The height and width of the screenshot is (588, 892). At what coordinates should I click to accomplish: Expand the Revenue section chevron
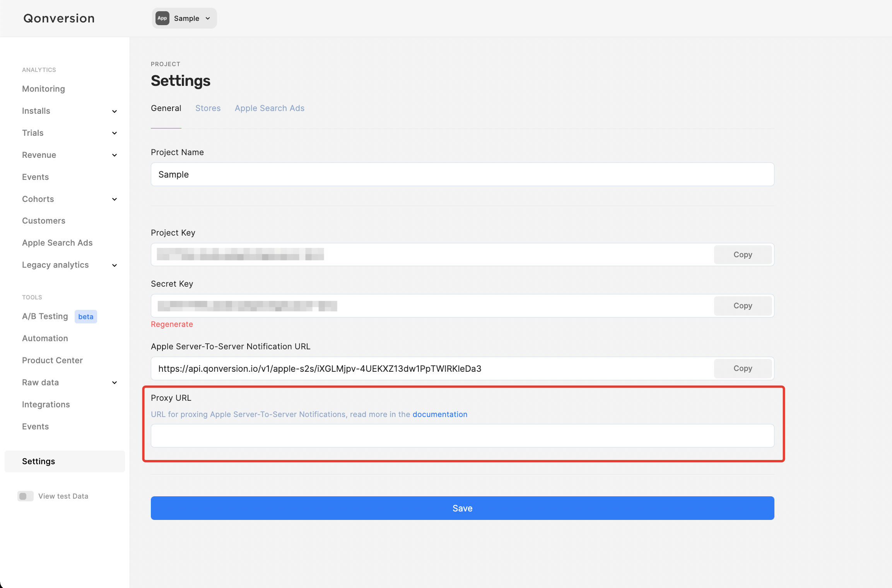pyautogui.click(x=114, y=155)
